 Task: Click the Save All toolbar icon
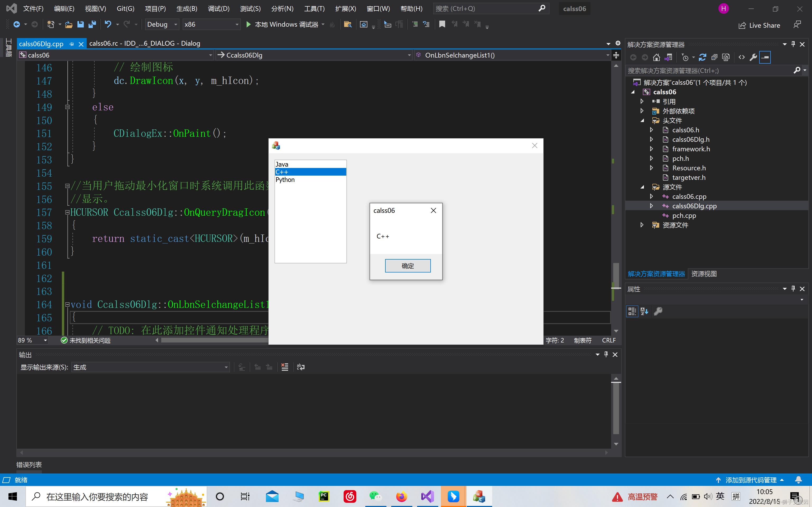[x=92, y=25]
